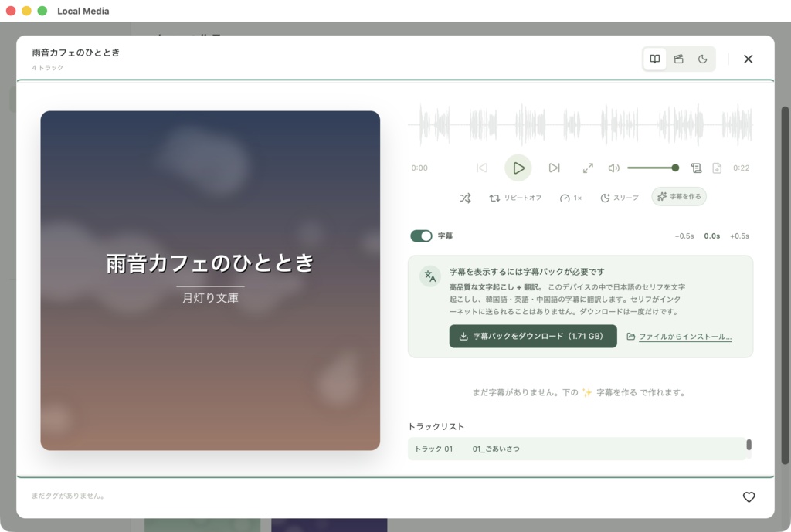Click the 字幕を作る button
Viewport: 791px width, 532px height.
[x=679, y=197]
